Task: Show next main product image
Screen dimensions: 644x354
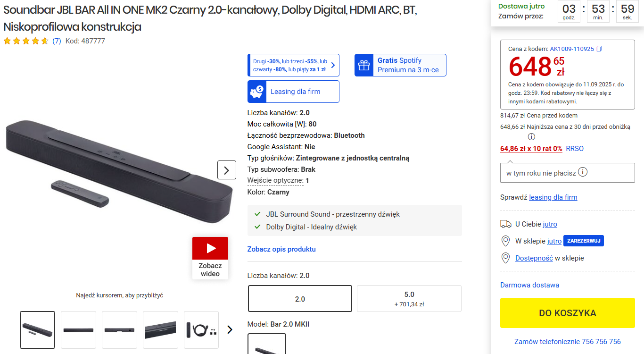Action: point(227,170)
